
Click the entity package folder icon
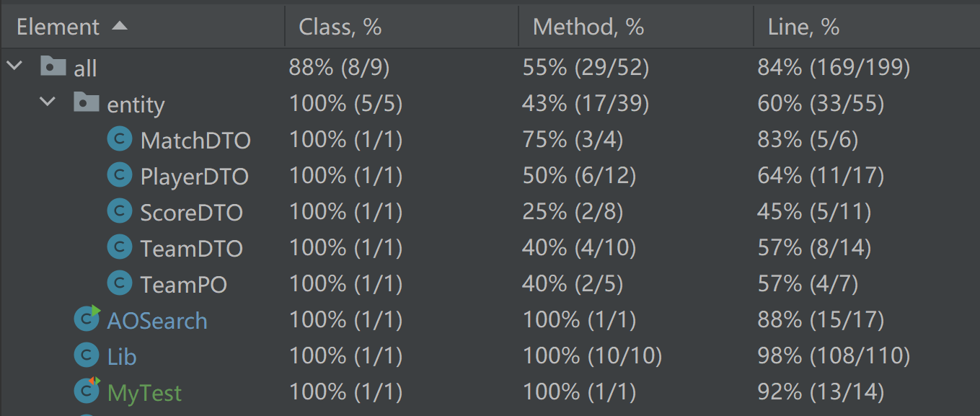point(86,103)
